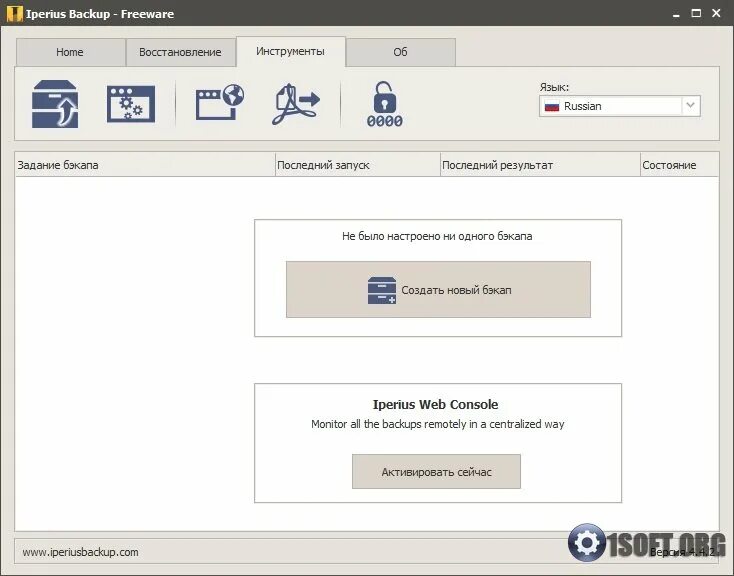Open the web console globe window icon
Screen dimensions: 734x576
pyautogui.click(x=220, y=102)
